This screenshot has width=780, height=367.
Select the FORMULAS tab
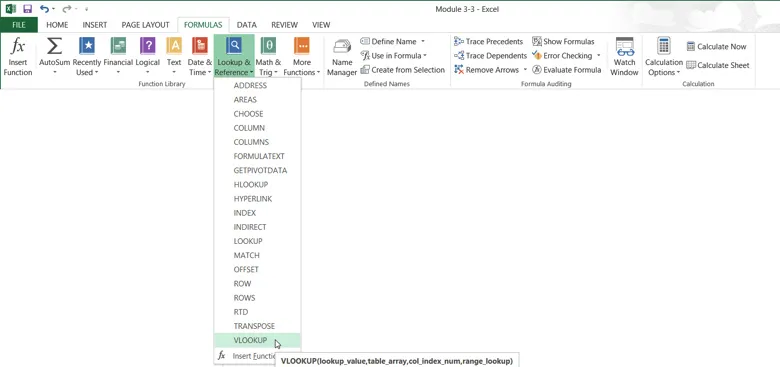[203, 25]
